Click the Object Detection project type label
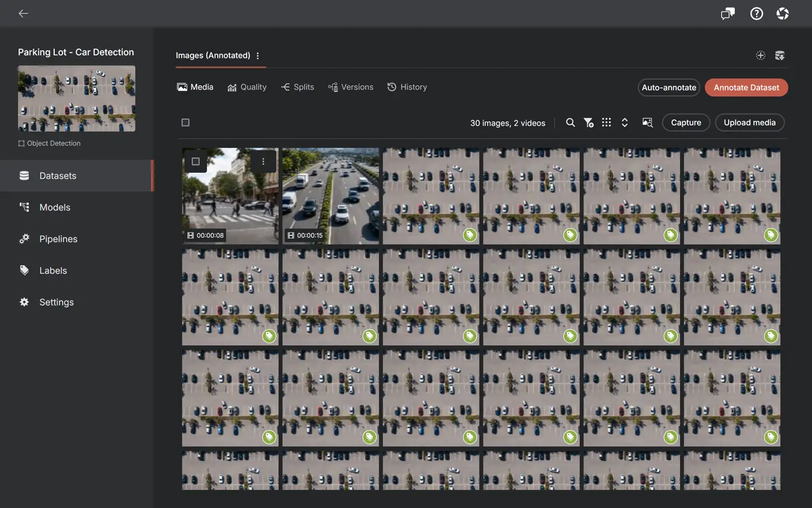 point(50,143)
